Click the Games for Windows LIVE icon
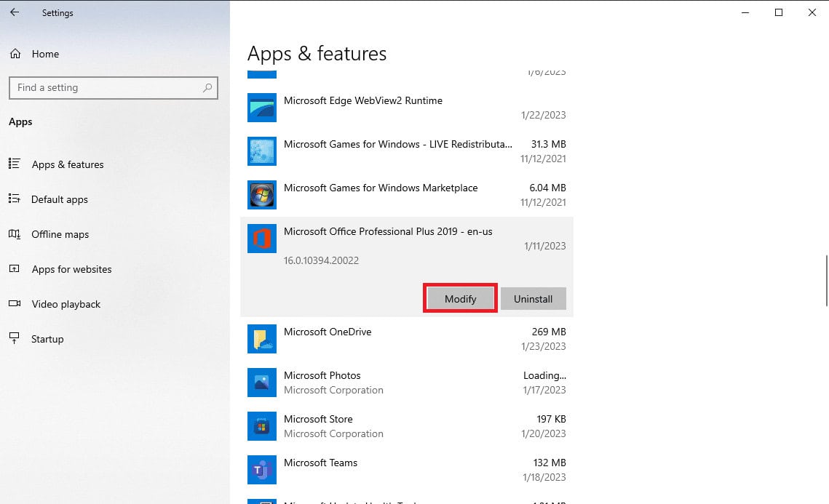829x504 pixels. (262, 151)
